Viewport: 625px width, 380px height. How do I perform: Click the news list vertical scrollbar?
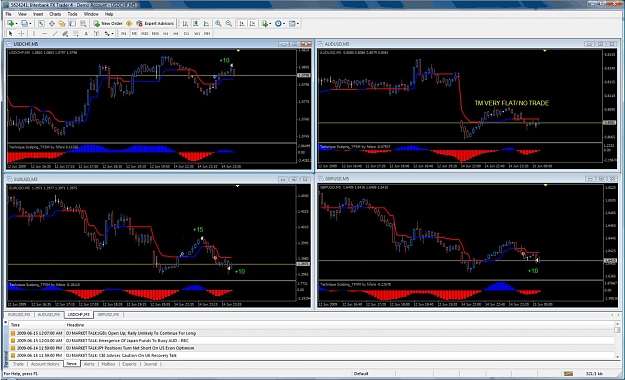[617, 340]
